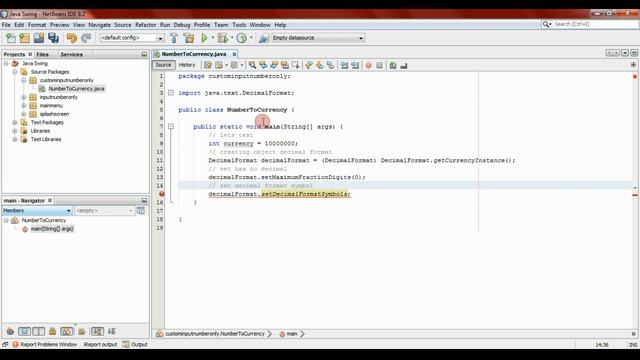
Task: Close the NumberToCurrency.java tab
Action: tap(234, 54)
